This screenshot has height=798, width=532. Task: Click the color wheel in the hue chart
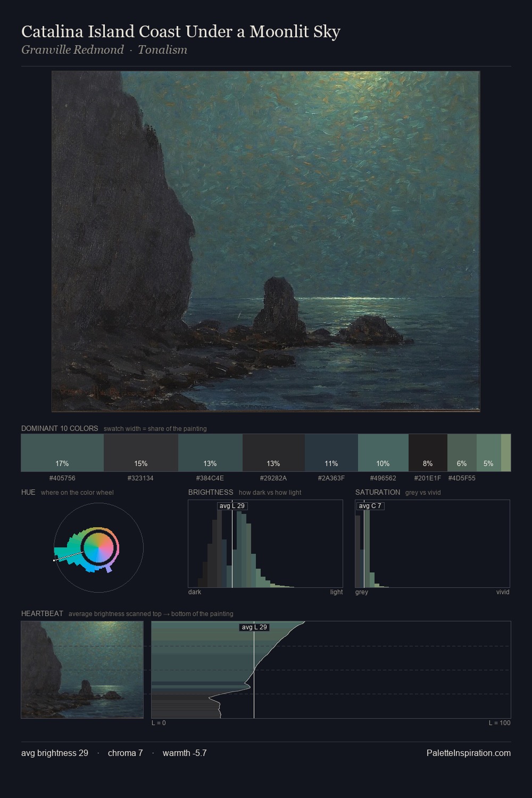coord(98,547)
